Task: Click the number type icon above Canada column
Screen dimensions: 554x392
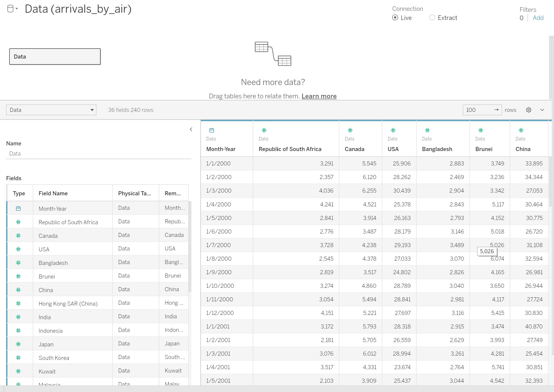Action: click(350, 130)
